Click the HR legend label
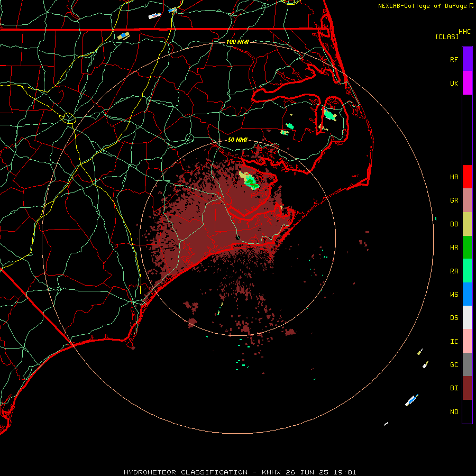476x476 pixels. 454,247
